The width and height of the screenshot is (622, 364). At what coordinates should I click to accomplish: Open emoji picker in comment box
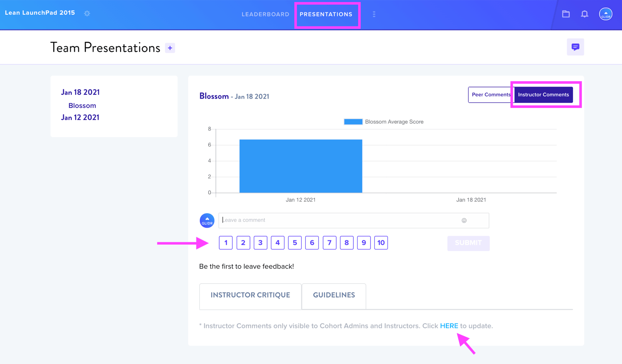464,220
